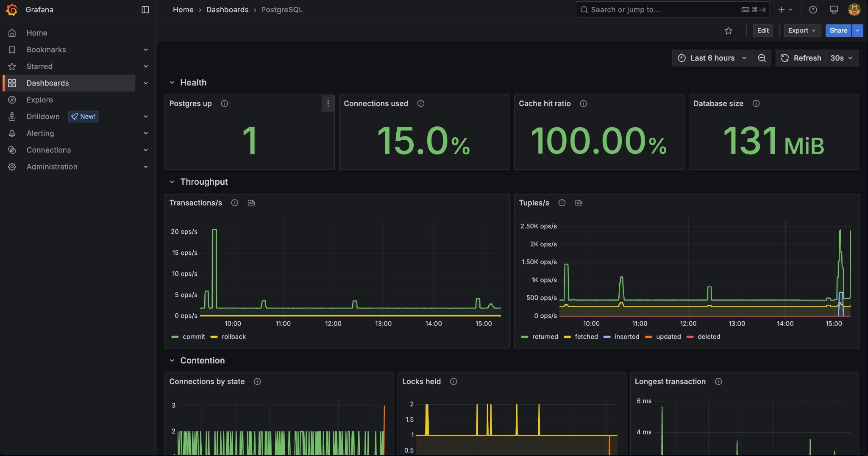Click the Drilldown icon in sidebar
This screenshot has height=456, width=868.
[12, 117]
